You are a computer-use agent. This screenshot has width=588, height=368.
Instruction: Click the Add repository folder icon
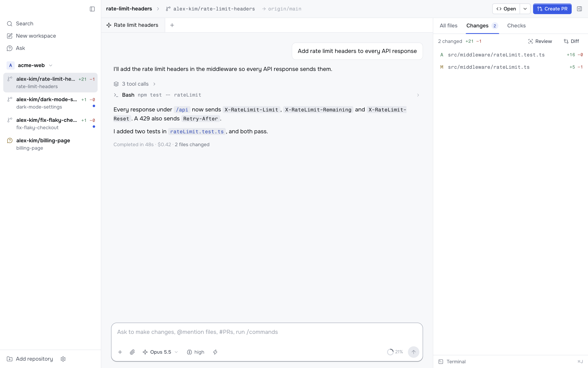coord(9,359)
